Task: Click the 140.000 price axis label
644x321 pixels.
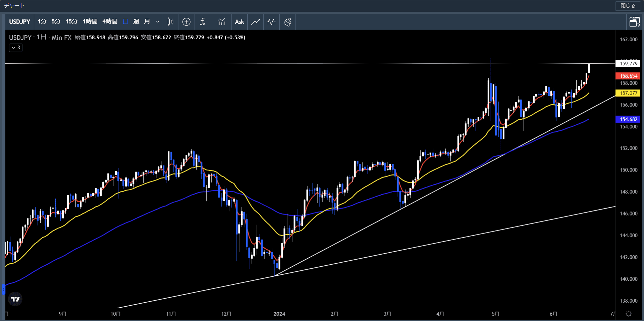Action: coord(629,279)
